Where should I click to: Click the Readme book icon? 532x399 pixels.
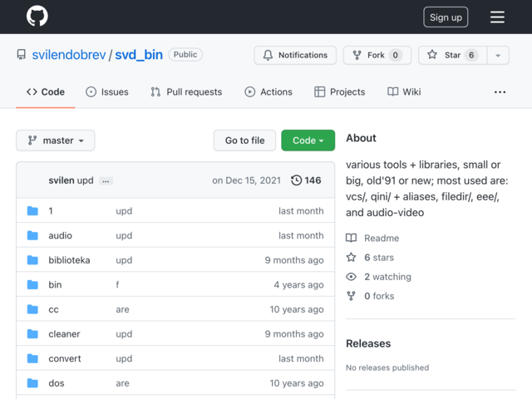351,238
